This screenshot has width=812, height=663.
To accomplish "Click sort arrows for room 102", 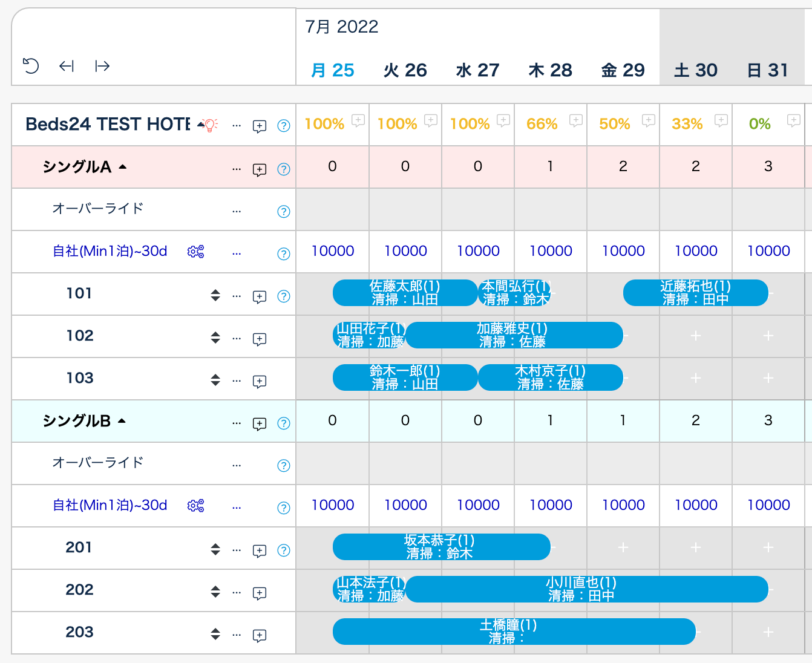I will click(215, 338).
